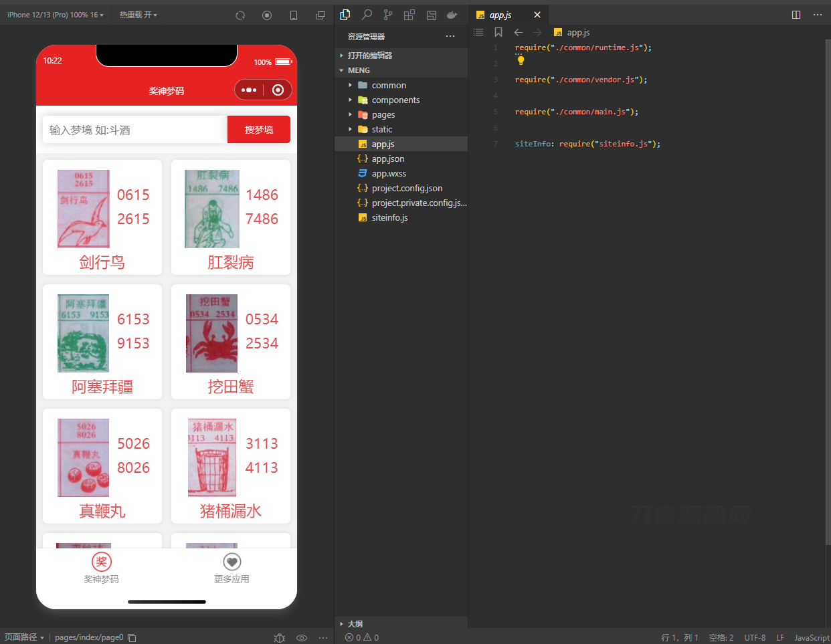
Task: Click the UTF-8 encoding status entry
Action: [x=755, y=637]
